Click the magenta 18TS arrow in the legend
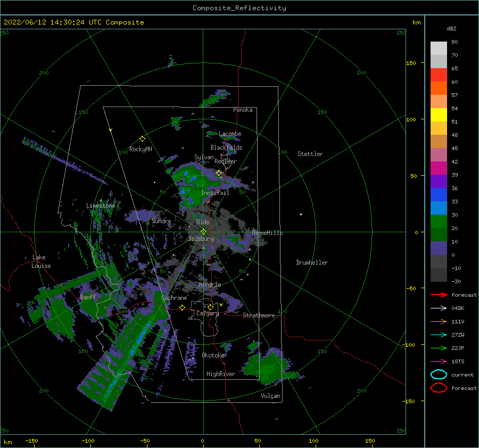 click(x=439, y=362)
